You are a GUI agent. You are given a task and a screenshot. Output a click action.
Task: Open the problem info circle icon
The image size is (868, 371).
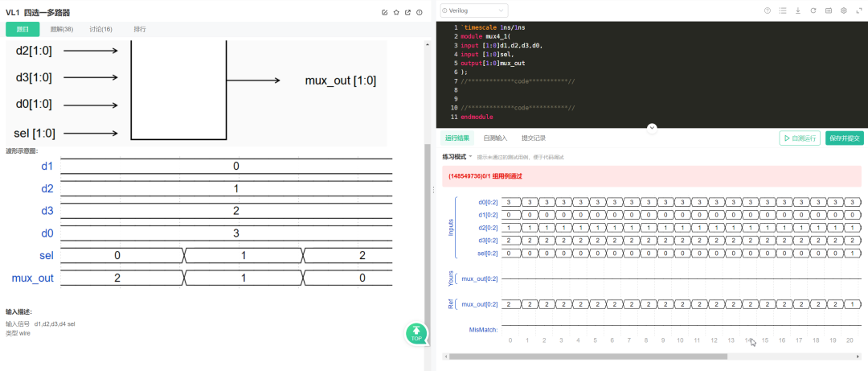pos(420,12)
